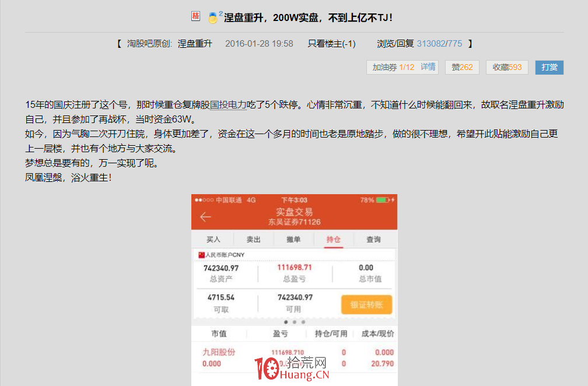Switch to the 查询 query tab

pyautogui.click(x=374, y=238)
